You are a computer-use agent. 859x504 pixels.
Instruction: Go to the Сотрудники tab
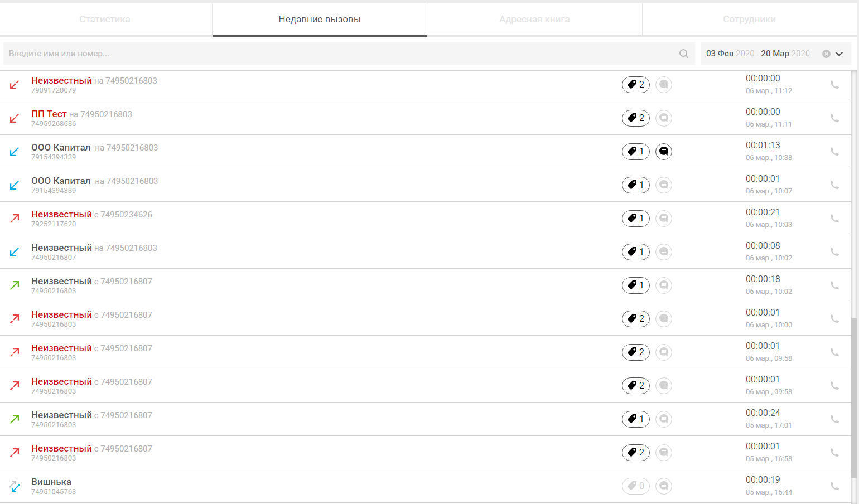(x=749, y=20)
